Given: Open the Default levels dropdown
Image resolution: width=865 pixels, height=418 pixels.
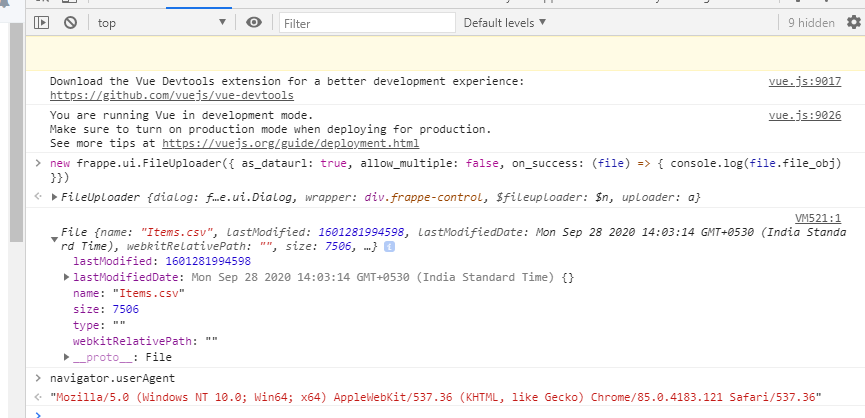Looking at the screenshot, I should (505, 23).
